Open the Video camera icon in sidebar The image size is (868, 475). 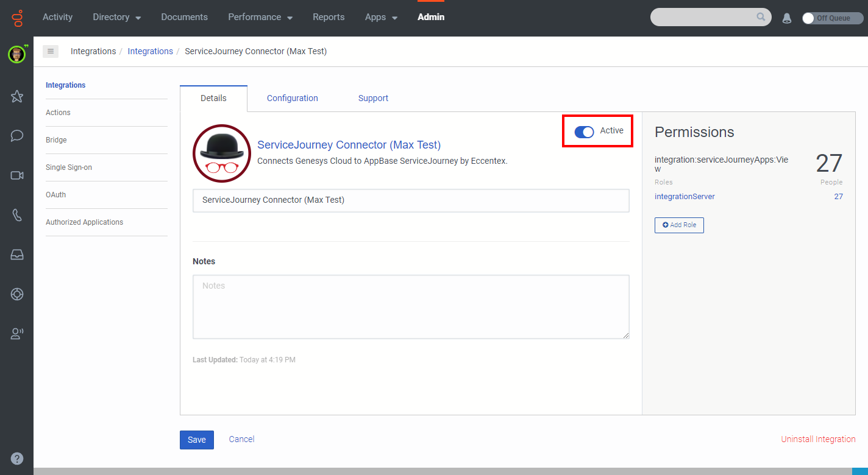(17, 175)
